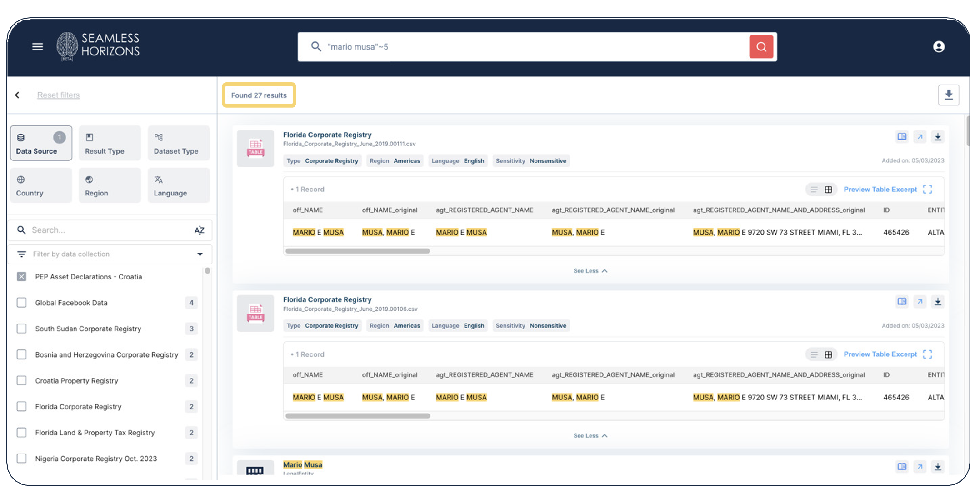
Task: Open the first Florida Corporate Registry title
Action: click(327, 135)
